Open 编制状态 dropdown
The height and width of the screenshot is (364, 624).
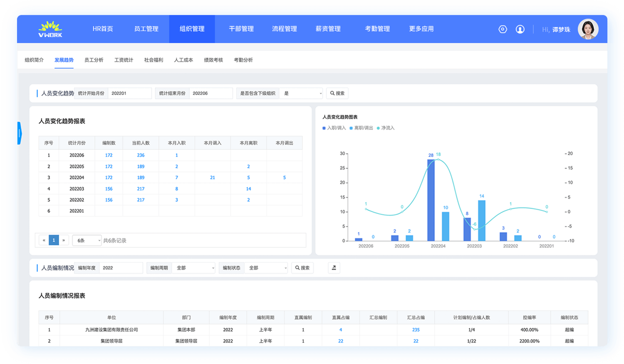pos(266,268)
